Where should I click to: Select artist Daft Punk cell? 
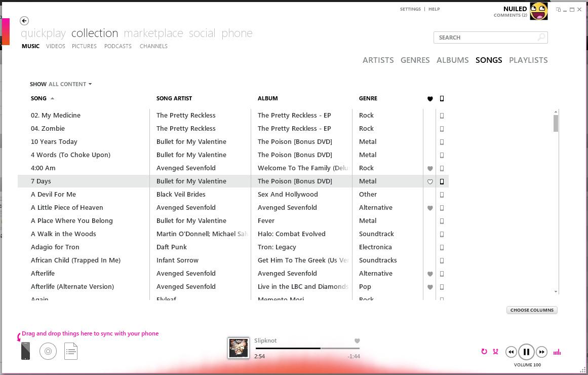tap(172, 247)
